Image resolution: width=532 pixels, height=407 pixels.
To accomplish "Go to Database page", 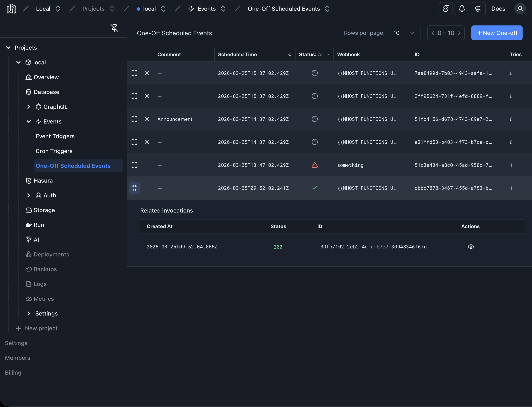I will [x=46, y=92].
